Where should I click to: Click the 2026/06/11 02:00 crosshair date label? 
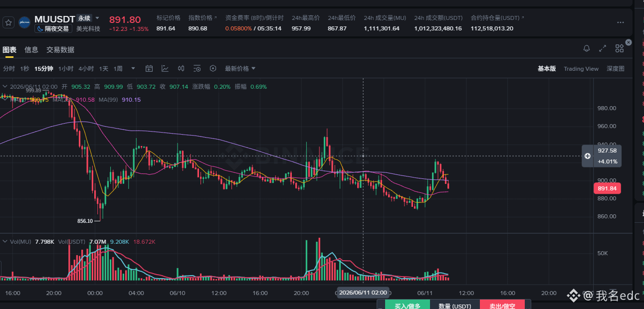(x=363, y=293)
